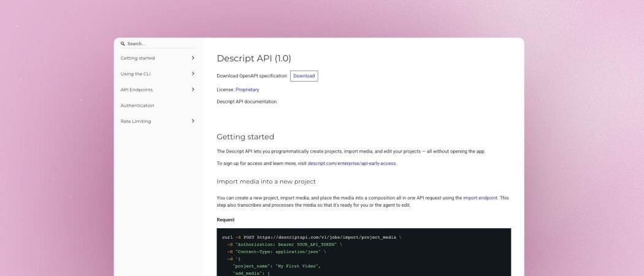Download the OpenAPI specification
This screenshot has height=276, width=644.
pyautogui.click(x=304, y=76)
